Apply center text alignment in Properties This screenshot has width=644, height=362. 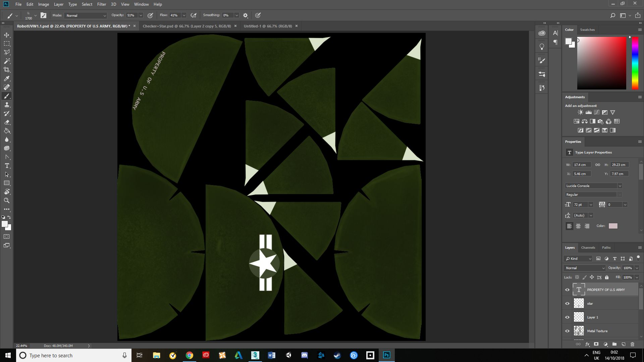tap(578, 226)
